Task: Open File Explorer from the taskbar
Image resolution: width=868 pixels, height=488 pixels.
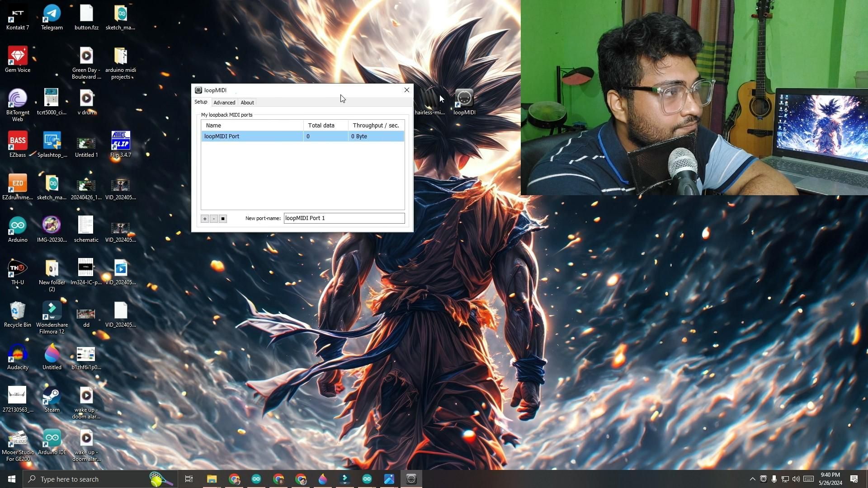Action: [212, 479]
